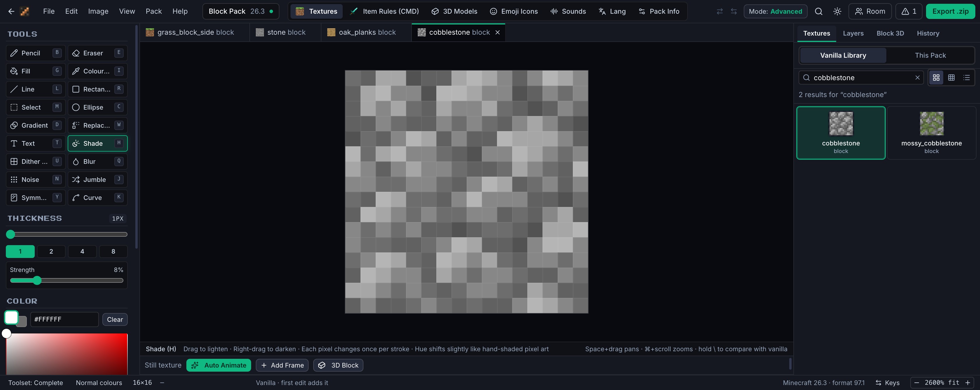Screen dimensions: 980x390
Task: Click Add Frame button
Action: [x=282, y=365]
